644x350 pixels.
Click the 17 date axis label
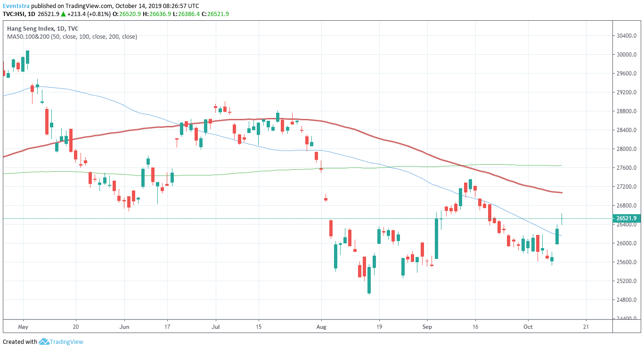coord(168,326)
